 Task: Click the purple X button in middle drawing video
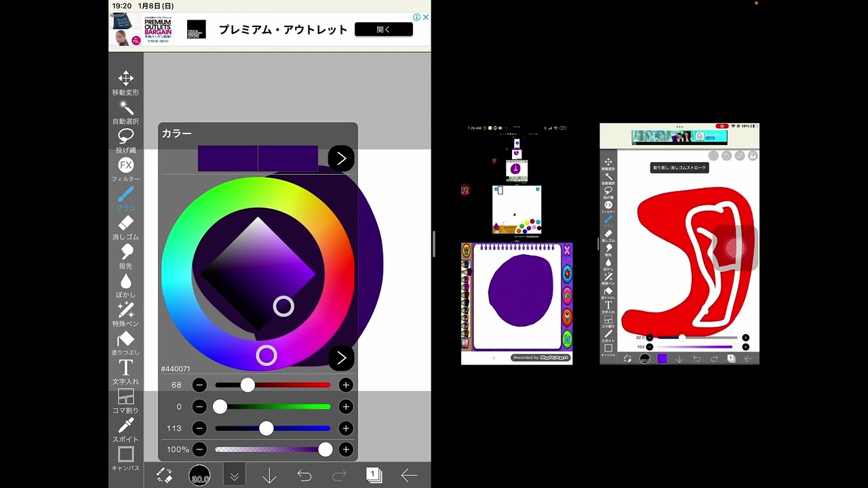567,251
